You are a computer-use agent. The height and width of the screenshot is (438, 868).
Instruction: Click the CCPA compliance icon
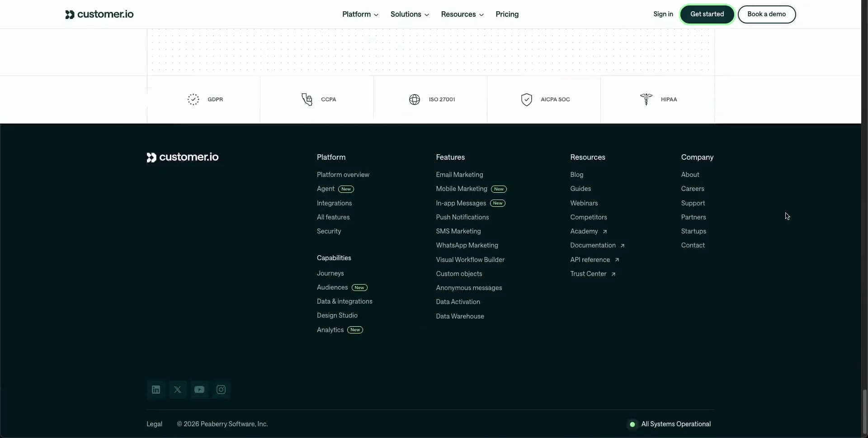click(x=307, y=100)
